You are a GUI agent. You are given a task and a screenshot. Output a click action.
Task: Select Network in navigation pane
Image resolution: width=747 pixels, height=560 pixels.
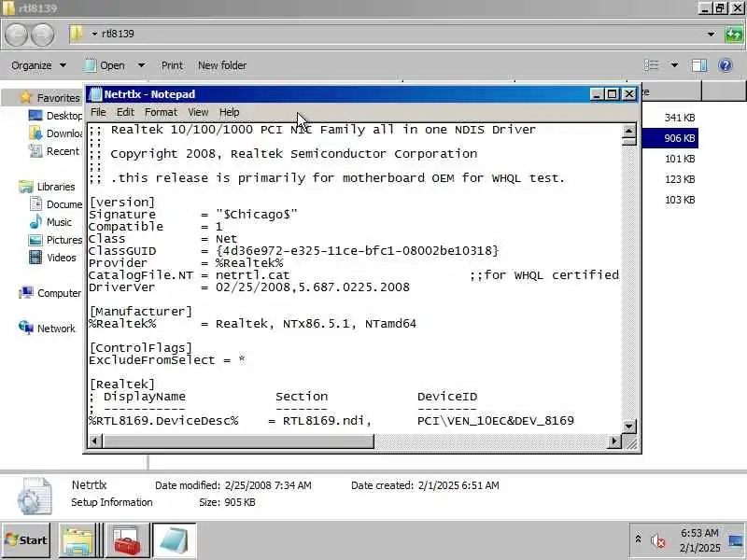pyautogui.click(x=56, y=329)
